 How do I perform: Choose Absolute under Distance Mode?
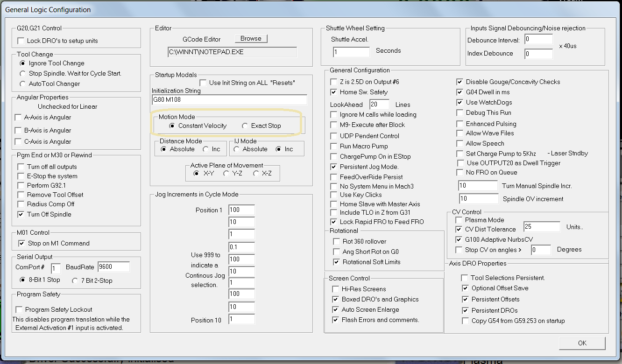(x=163, y=149)
